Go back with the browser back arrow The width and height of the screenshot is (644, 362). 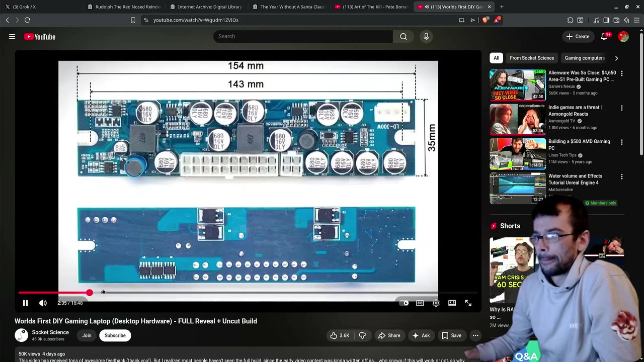point(7,20)
